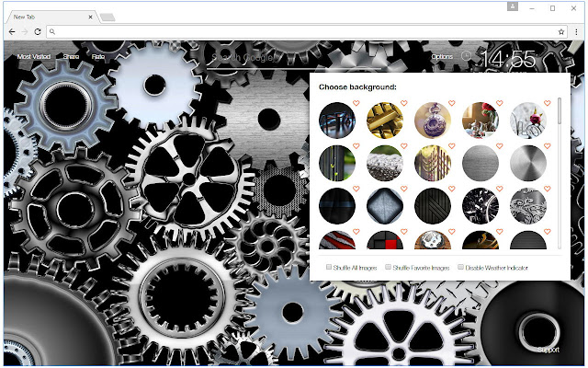Favorite the white vase background with heart
The image size is (588, 368).
click(x=548, y=103)
